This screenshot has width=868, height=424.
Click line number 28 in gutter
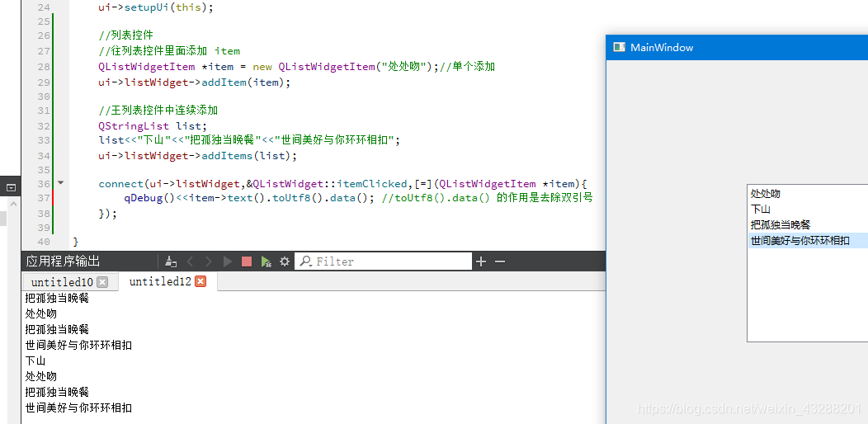[x=43, y=67]
